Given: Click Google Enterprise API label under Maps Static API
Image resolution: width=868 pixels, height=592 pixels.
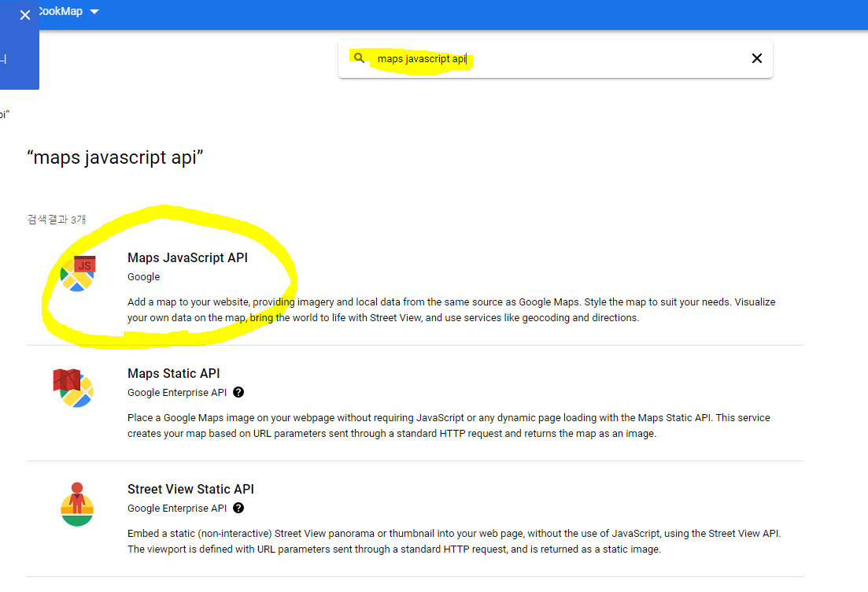Looking at the screenshot, I should (177, 393).
